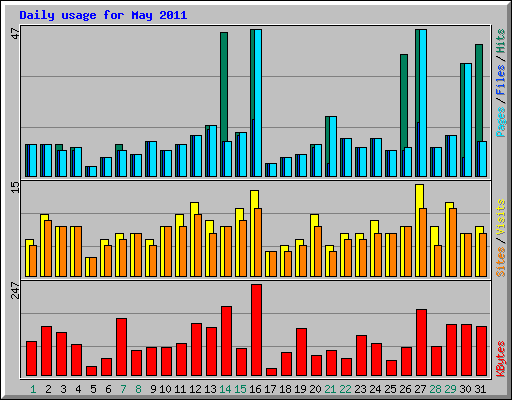Click day label '24' on the x-axis

[375, 389]
